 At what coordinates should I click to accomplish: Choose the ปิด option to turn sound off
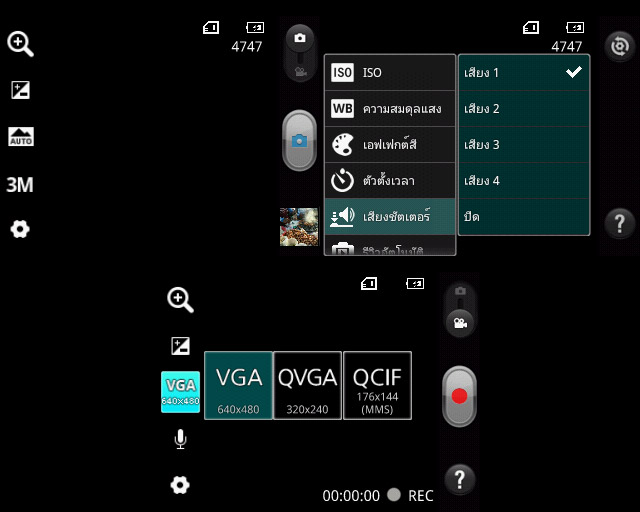(x=523, y=217)
